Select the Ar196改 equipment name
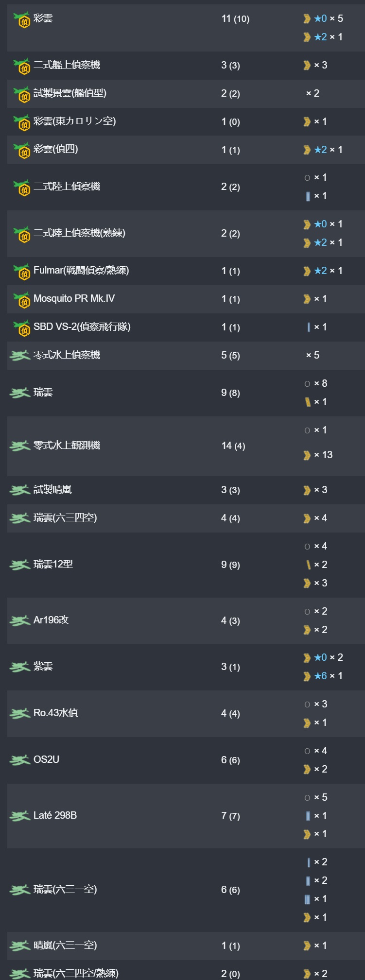 51,620
